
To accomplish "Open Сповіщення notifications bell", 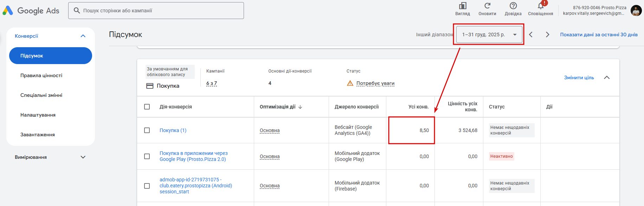I will pos(541,6).
